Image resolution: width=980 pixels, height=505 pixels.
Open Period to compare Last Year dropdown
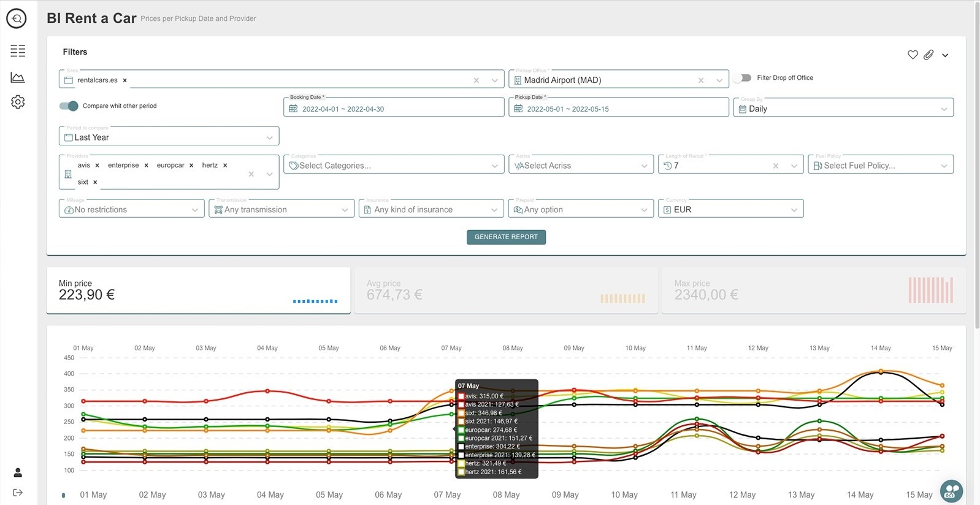pyautogui.click(x=169, y=136)
